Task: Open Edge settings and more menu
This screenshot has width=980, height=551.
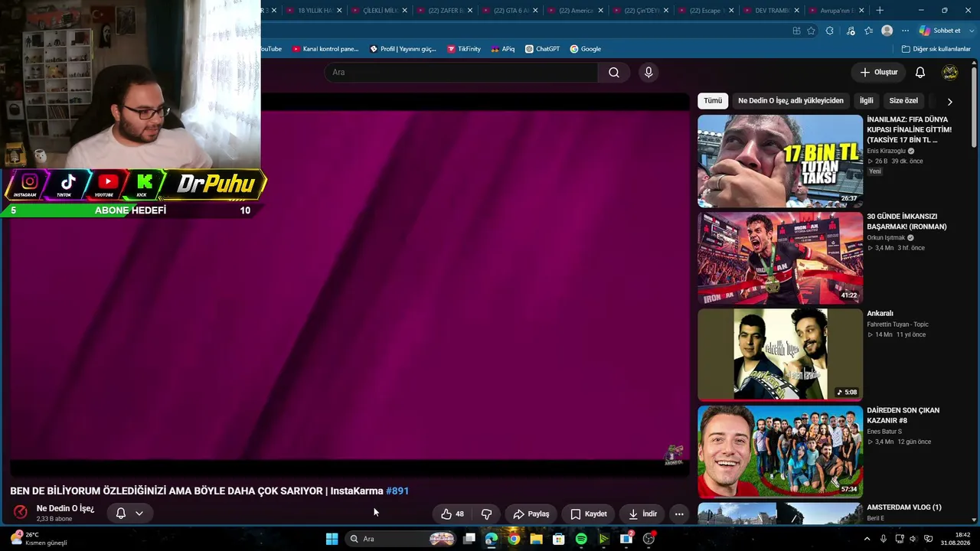Action: click(905, 31)
